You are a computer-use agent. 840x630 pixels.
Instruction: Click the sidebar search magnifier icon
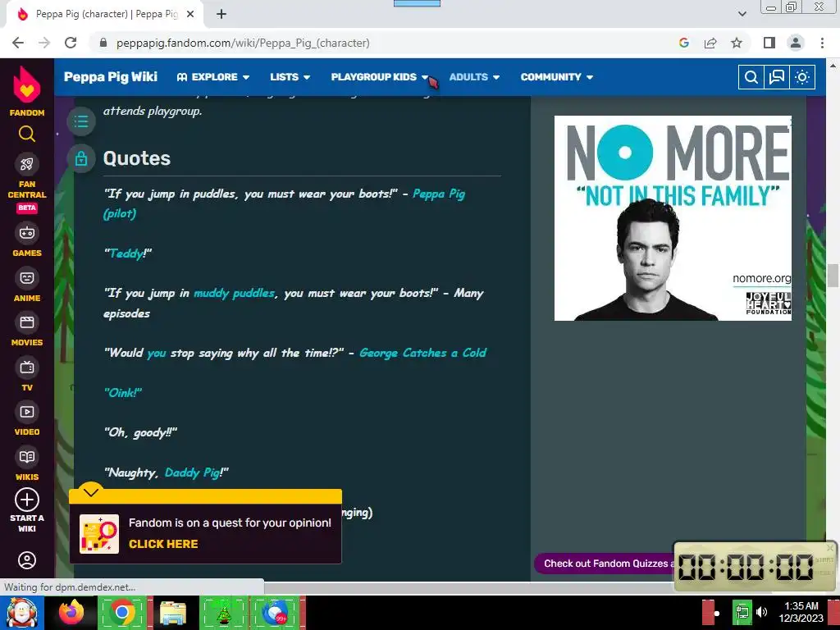[x=27, y=134]
